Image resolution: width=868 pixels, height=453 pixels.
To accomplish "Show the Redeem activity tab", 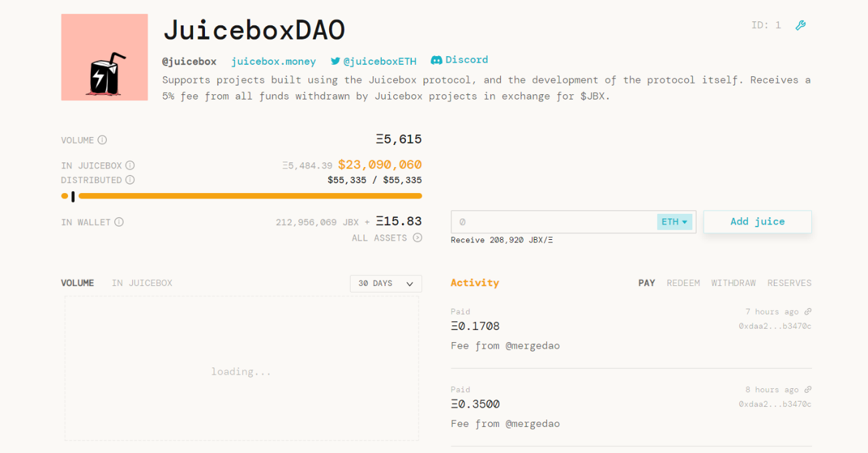I will pos(683,283).
